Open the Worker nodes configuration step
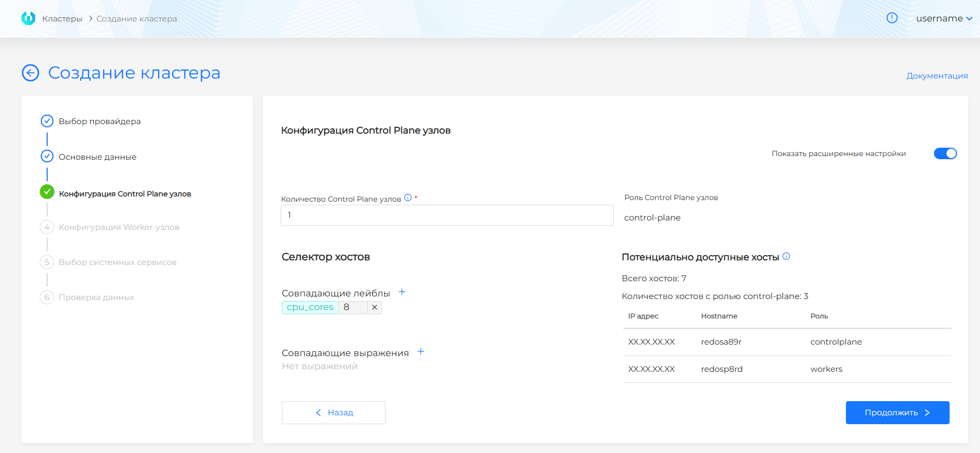Screen dimensions: 980x453 (x=119, y=227)
